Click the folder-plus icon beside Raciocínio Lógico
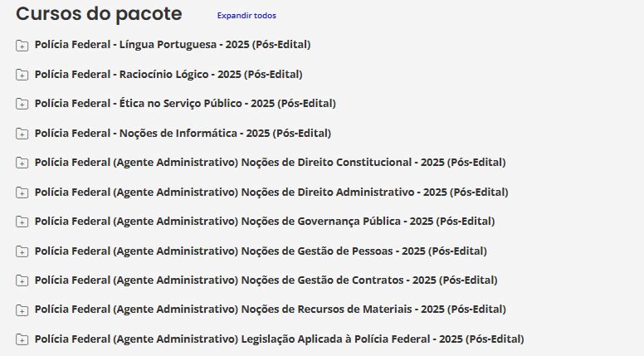 pyautogui.click(x=22, y=75)
